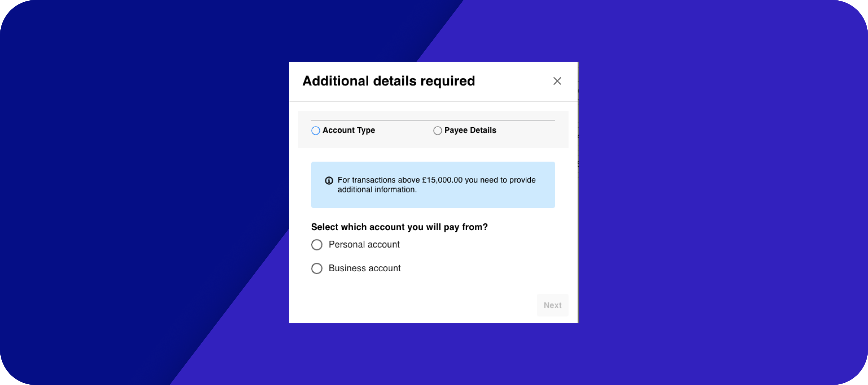This screenshot has width=868, height=385.
Task: Click the info icon in blue banner
Action: pos(329,181)
